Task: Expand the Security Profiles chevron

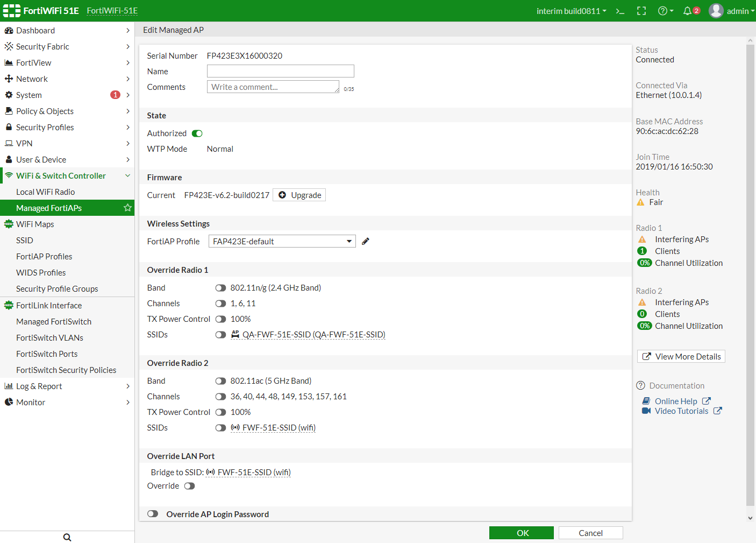Action: (x=128, y=128)
